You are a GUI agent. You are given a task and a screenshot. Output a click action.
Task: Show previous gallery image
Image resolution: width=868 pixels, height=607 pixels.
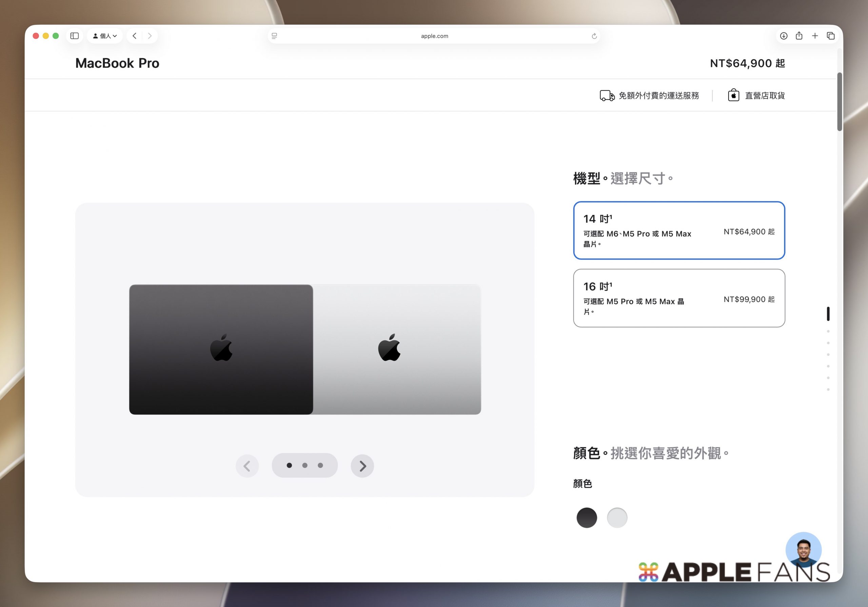247,466
